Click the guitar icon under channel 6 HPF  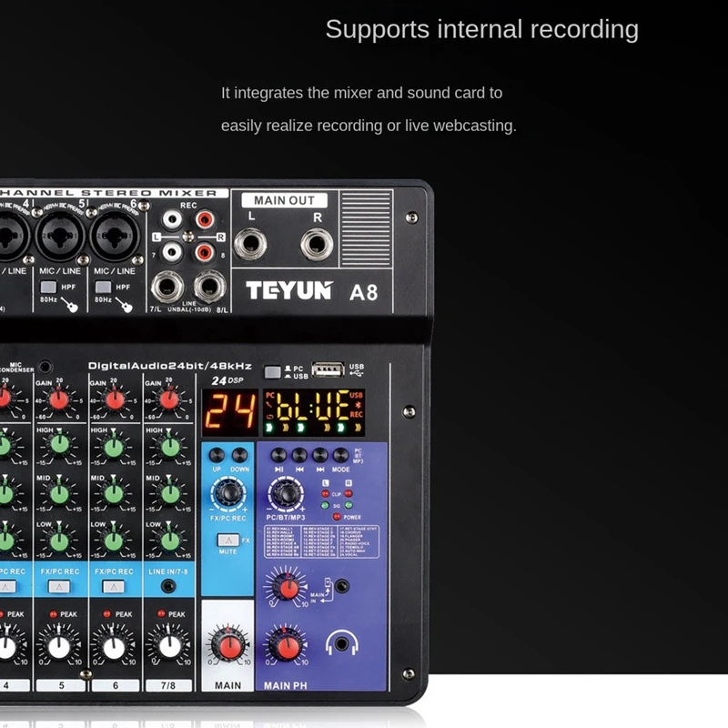125,305
